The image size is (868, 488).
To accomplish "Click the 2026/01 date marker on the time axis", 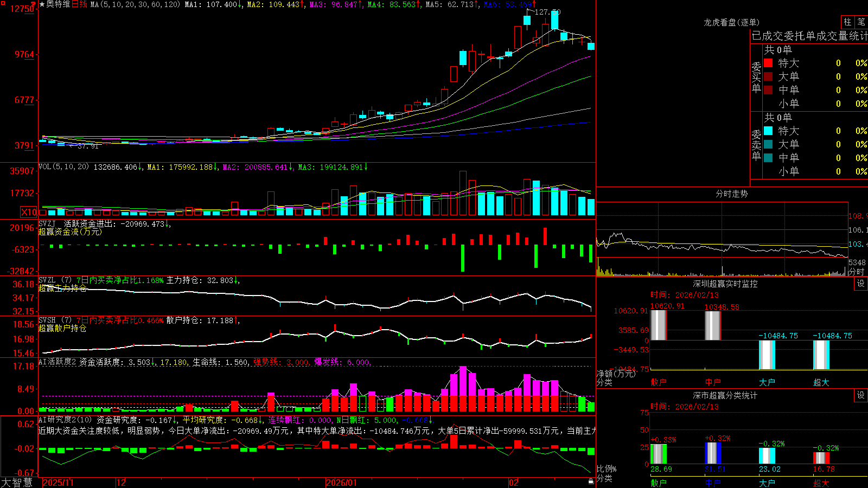I will click(x=341, y=483).
